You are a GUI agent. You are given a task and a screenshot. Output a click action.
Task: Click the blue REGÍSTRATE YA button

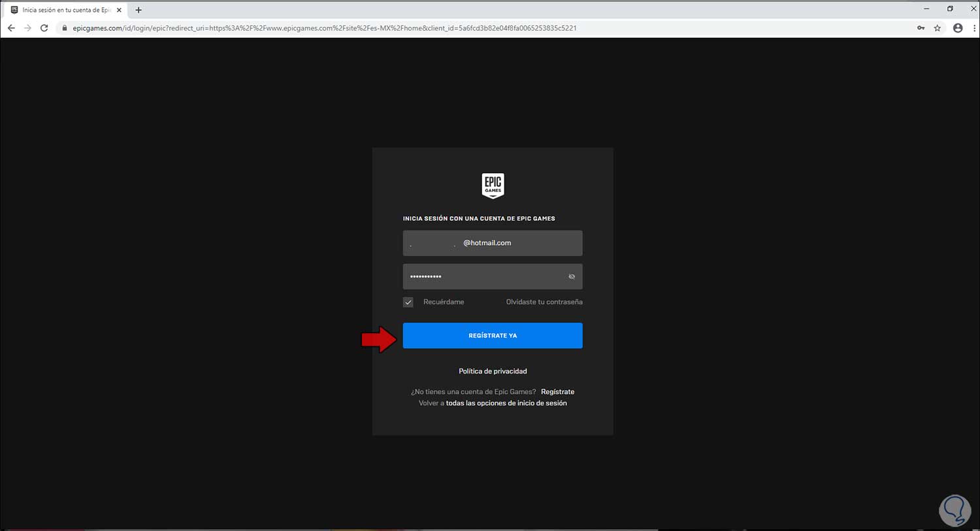pos(493,336)
